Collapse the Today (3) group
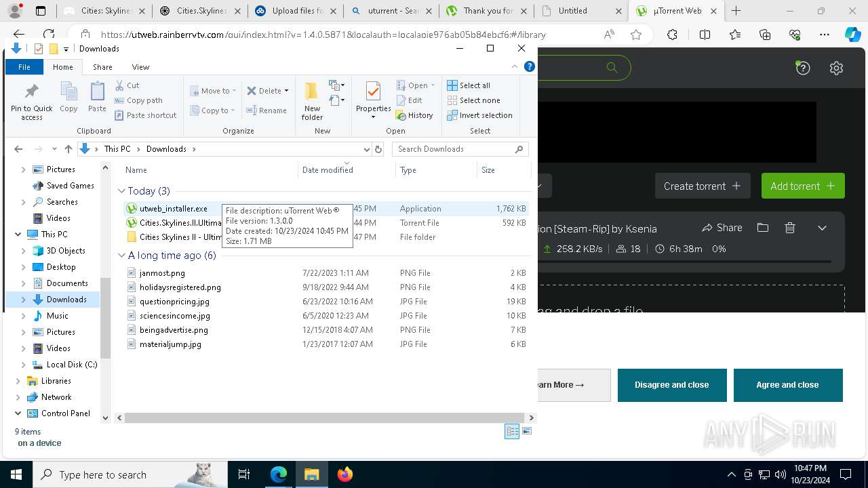 tap(121, 191)
